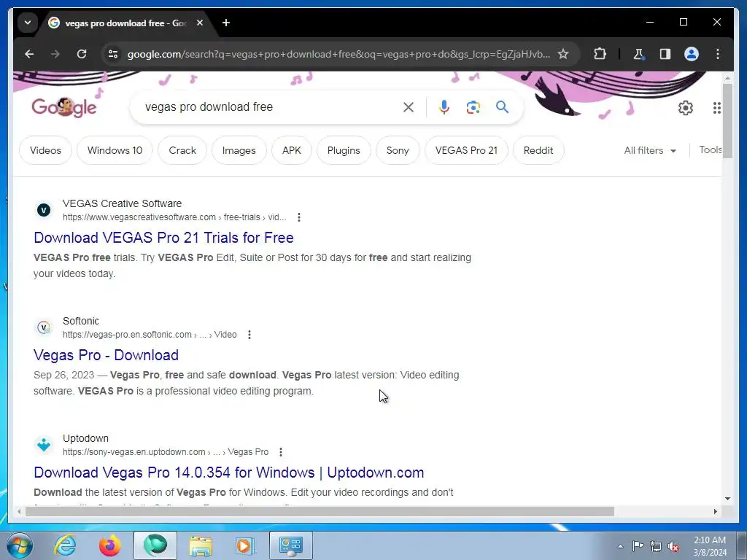This screenshot has height=560, width=747.
Task: Click the browser address bar
Action: coord(338,54)
